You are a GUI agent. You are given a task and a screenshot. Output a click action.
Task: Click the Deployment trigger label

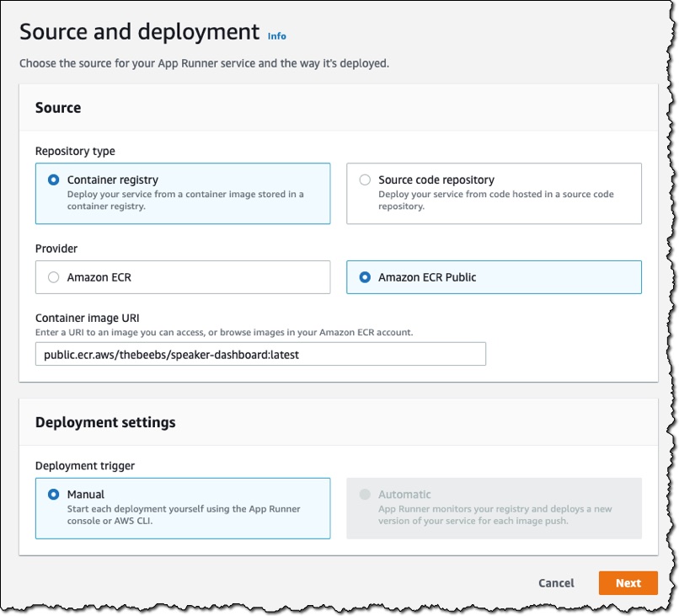click(x=85, y=466)
